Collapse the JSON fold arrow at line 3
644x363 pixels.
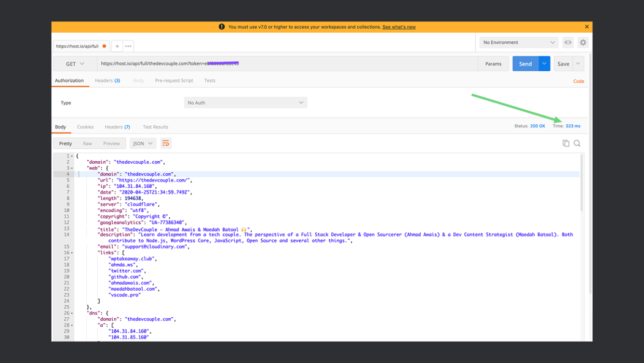click(72, 168)
